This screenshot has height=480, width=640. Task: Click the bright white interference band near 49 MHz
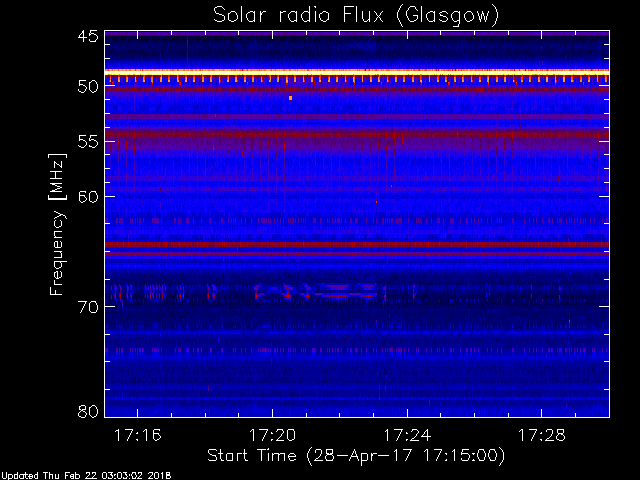[357, 72]
